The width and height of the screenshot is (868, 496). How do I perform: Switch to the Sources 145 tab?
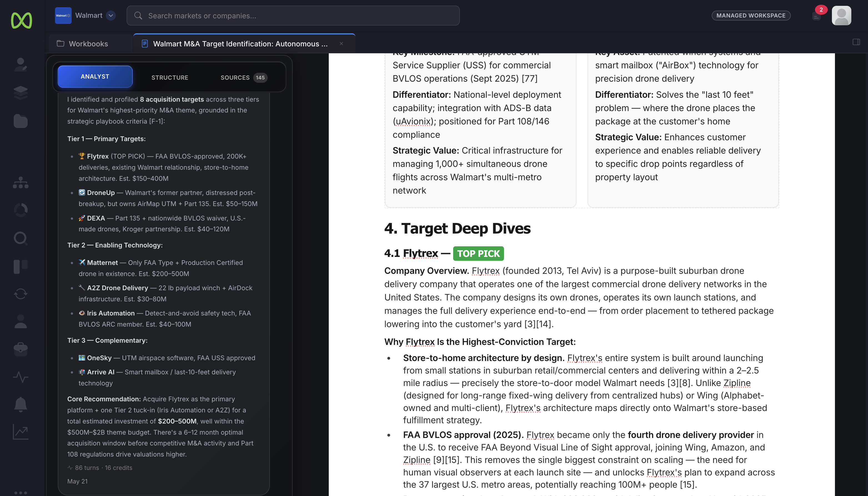pos(244,77)
